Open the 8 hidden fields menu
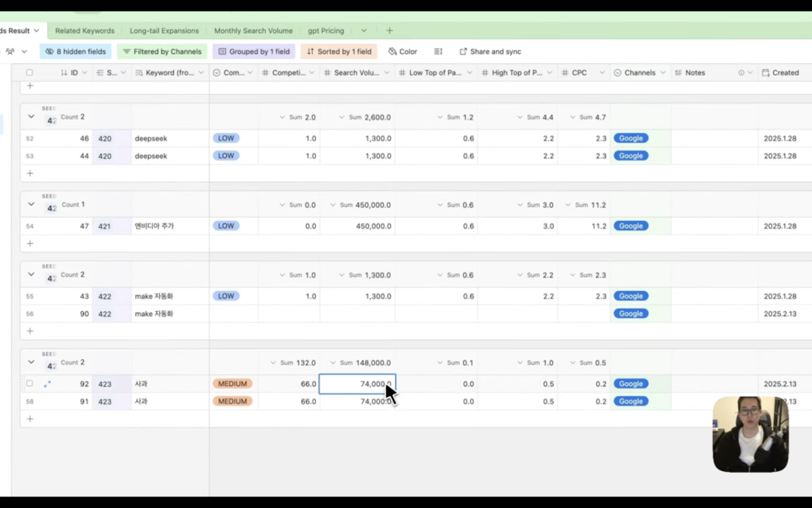812x508 pixels. [x=76, y=51]
